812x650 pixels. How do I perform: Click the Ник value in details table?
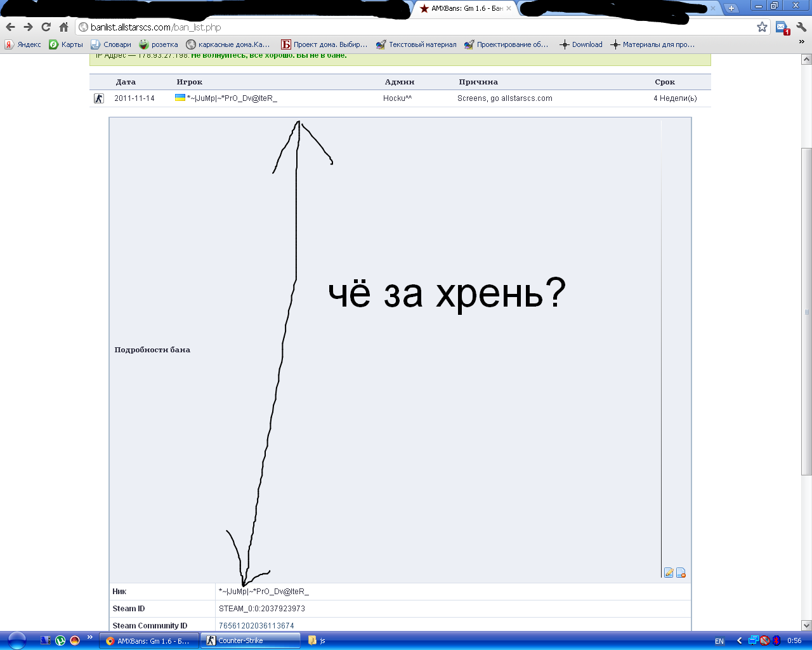[x=264, y=592]
